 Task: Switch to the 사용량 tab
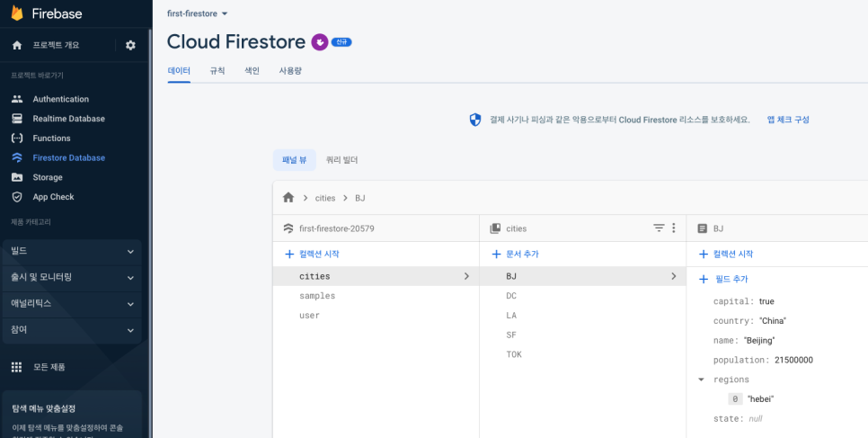[290, 71]
